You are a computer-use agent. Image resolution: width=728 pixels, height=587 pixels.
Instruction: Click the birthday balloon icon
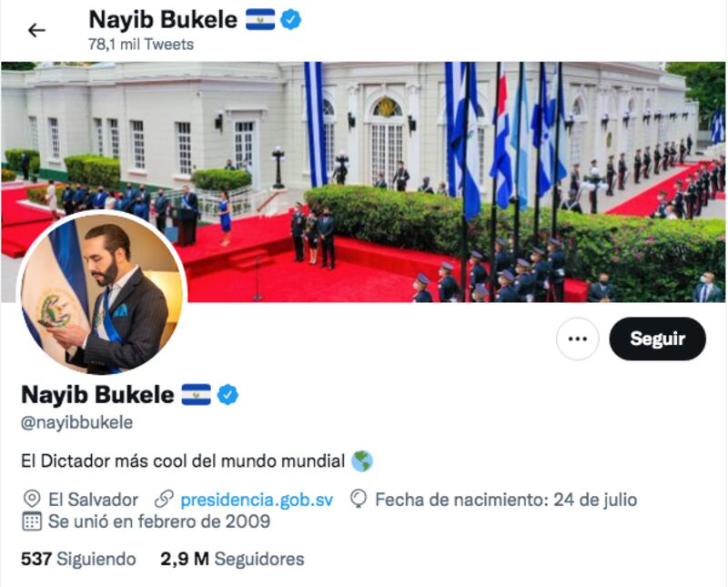point(358,500)
